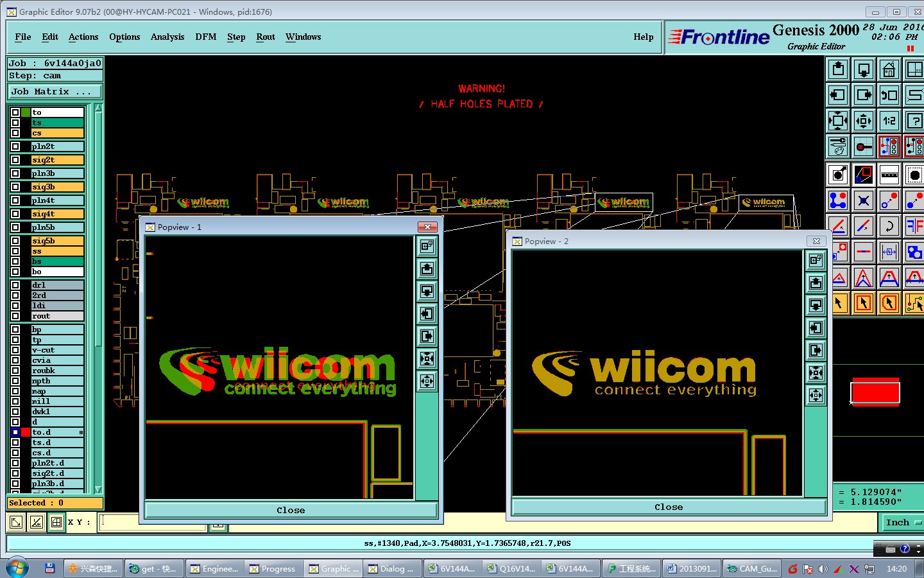Toggle checkbox for layer 'pln2t'
This screenshot has width=924, height=578.
15,146
